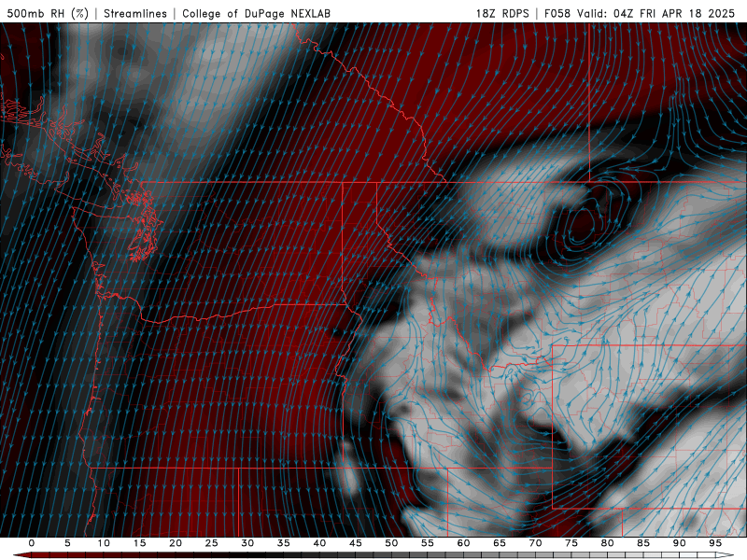Select the 'Streamlines' header label

pos(135,13)
